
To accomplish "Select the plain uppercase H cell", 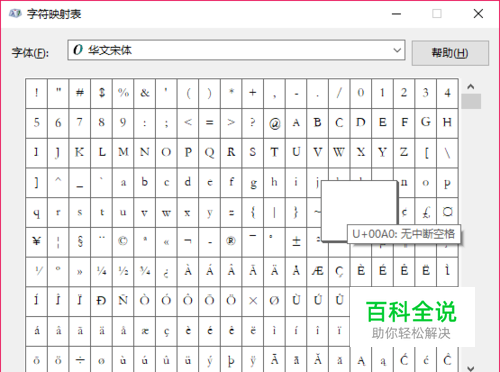I will tap(447, 123).
